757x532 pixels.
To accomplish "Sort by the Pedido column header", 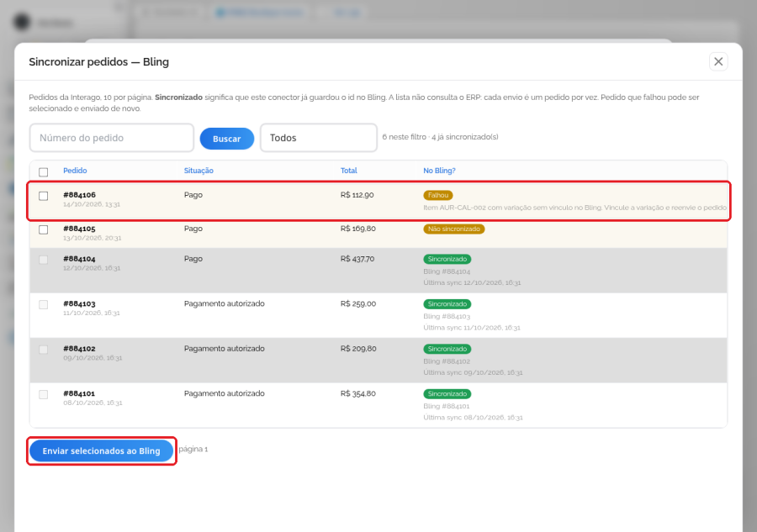I will point(75,171).
